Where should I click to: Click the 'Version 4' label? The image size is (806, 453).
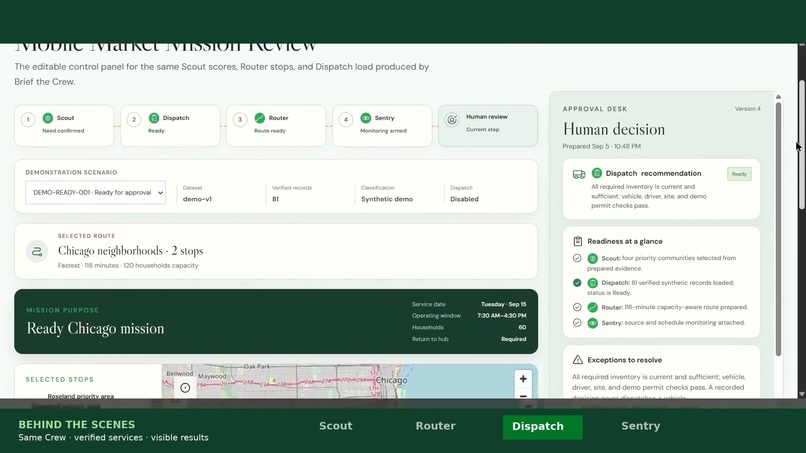click(747, 109)
